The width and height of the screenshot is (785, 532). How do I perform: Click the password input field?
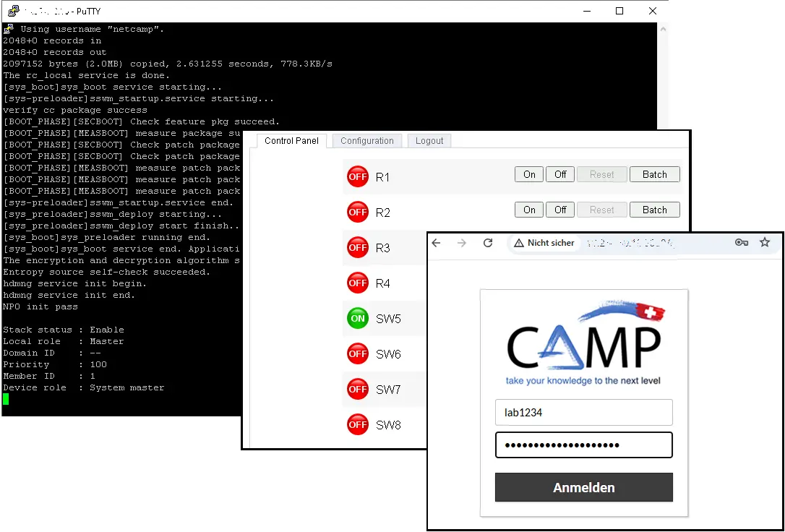(583, 445)
